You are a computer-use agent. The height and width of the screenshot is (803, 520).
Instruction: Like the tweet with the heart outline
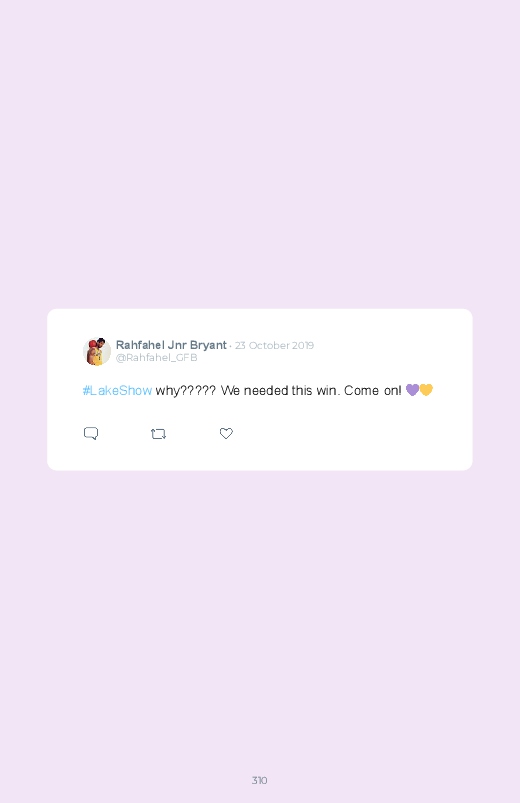pyautogui.click(x=226, y=433)
